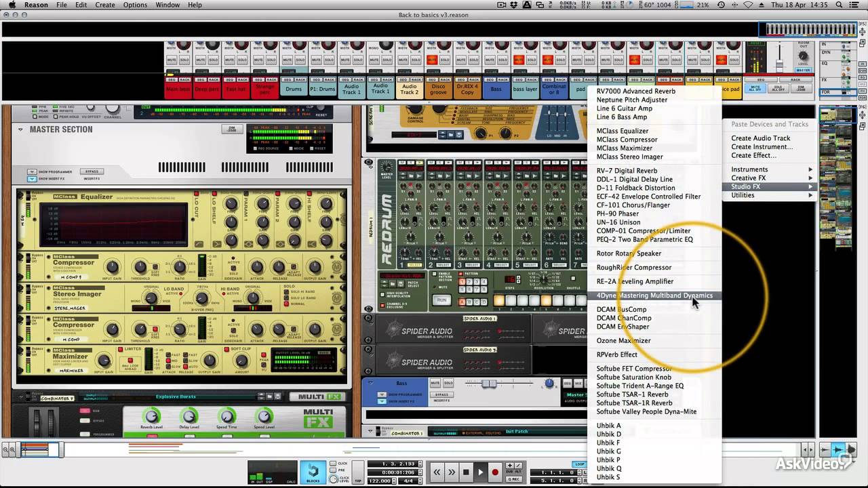The image size is (868, 488).
Task: Enable the metronome Click checkbox
Action: click(x=332, y=464)
